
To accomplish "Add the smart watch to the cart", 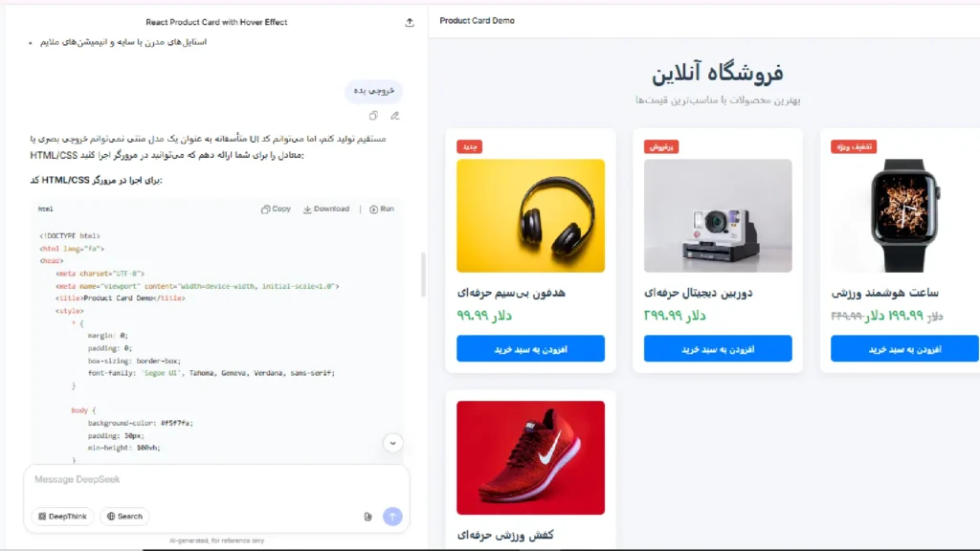I will pos(904,348).
